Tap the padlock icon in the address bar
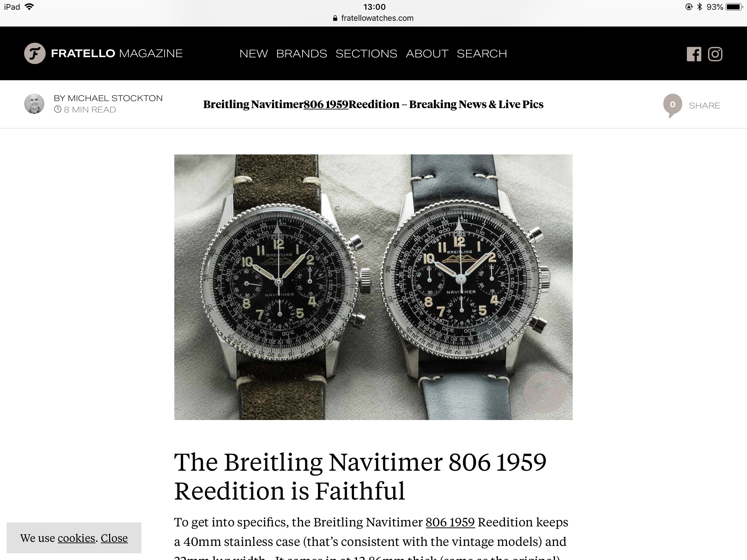This screenshot has width=747, height=560. (x=335, y=18)
